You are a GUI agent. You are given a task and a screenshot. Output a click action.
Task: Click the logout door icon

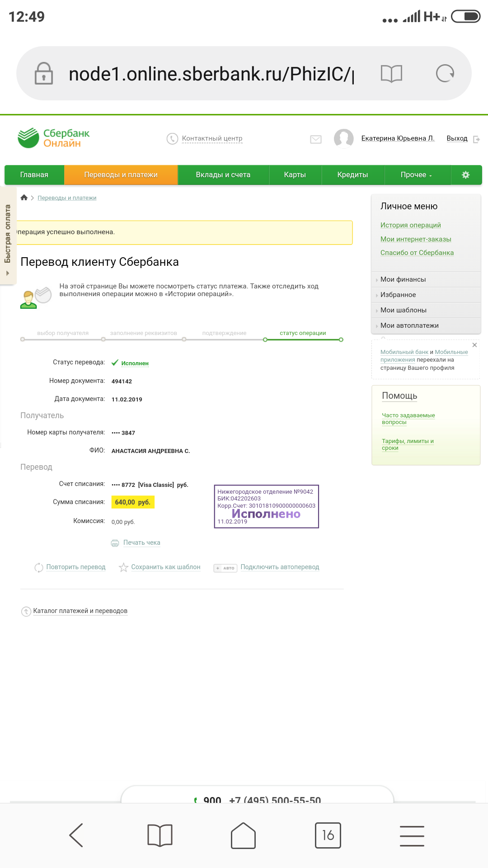(476, 139)
